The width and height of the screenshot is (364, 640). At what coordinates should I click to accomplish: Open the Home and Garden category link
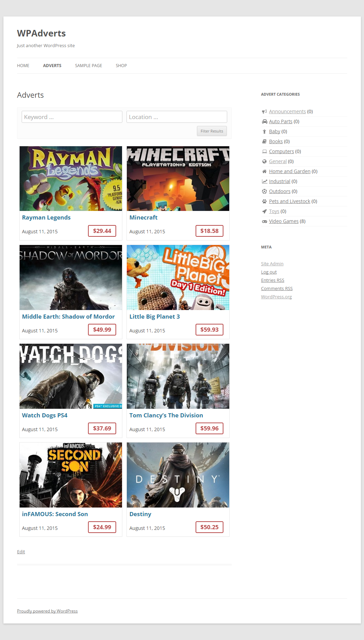290,171
